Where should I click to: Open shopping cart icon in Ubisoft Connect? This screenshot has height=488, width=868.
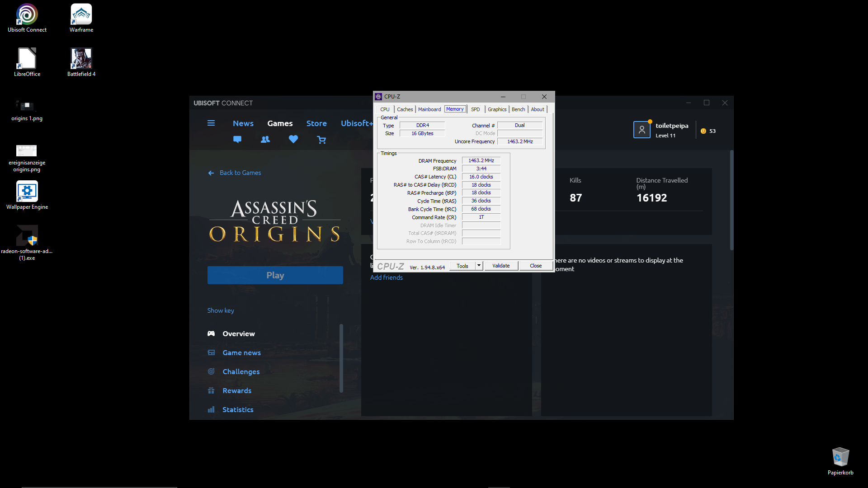pyautogui.click(x=321, y=140)
